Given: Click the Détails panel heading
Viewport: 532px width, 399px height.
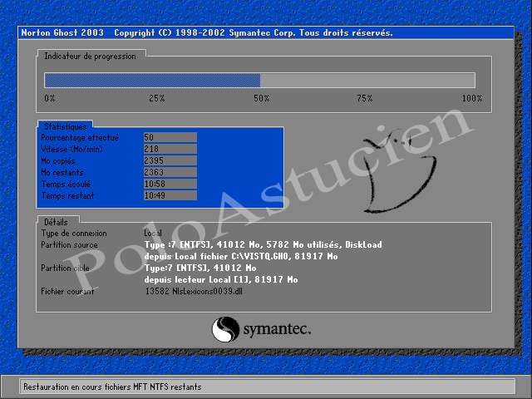Looking at the screenshot, I should (x=56, y=222).
